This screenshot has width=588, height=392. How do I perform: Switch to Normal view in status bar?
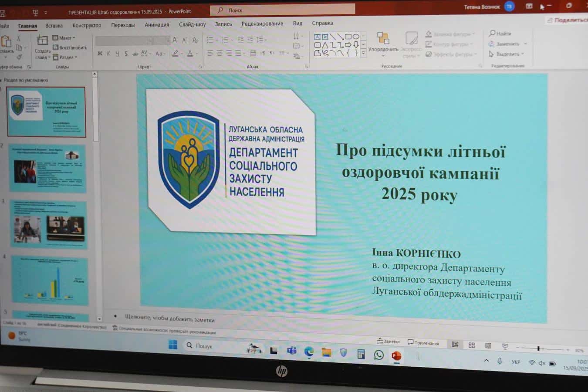(x=455, y=345)
